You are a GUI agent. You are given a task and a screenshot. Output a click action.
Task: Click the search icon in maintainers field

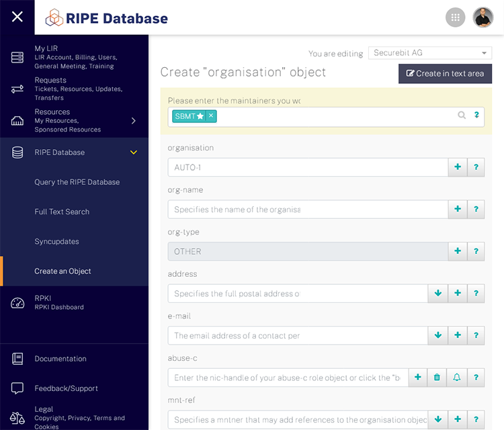tap(462, 116)
